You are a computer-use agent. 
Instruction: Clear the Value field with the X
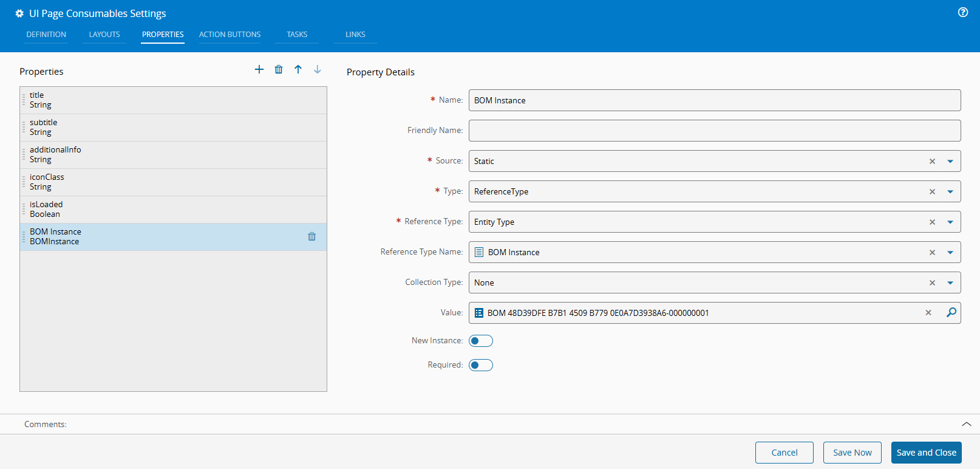click(x=928, y=313)
